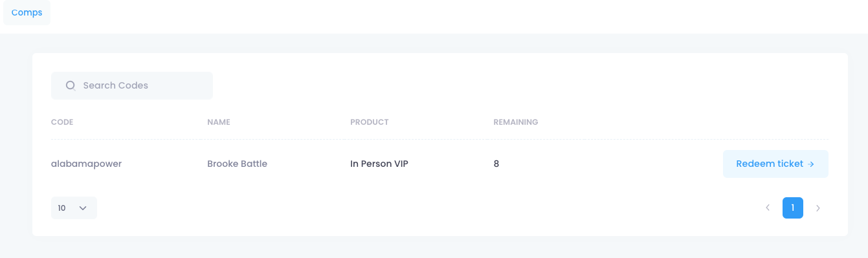
Task: Sort by the NAME column header
Action: tap(219, 122)
